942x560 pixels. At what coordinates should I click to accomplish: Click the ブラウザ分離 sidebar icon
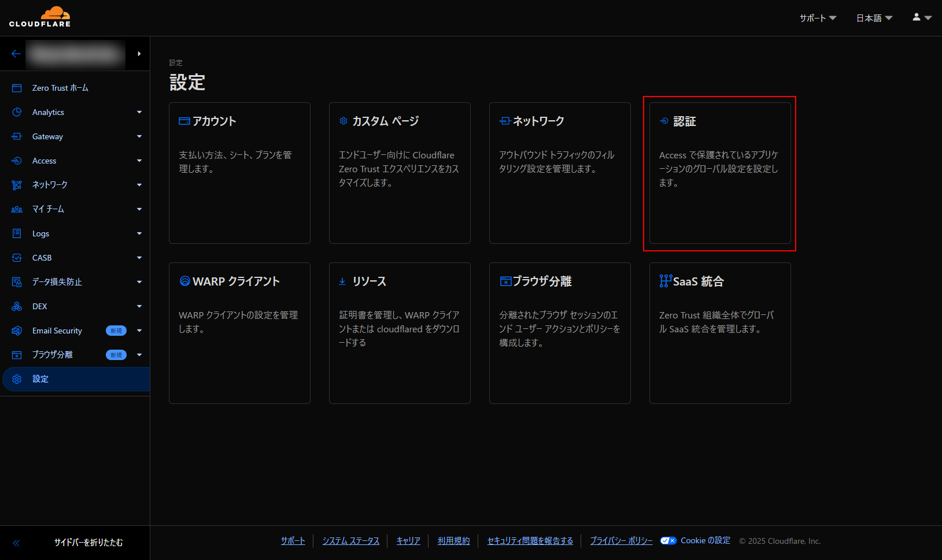point(17,355)
